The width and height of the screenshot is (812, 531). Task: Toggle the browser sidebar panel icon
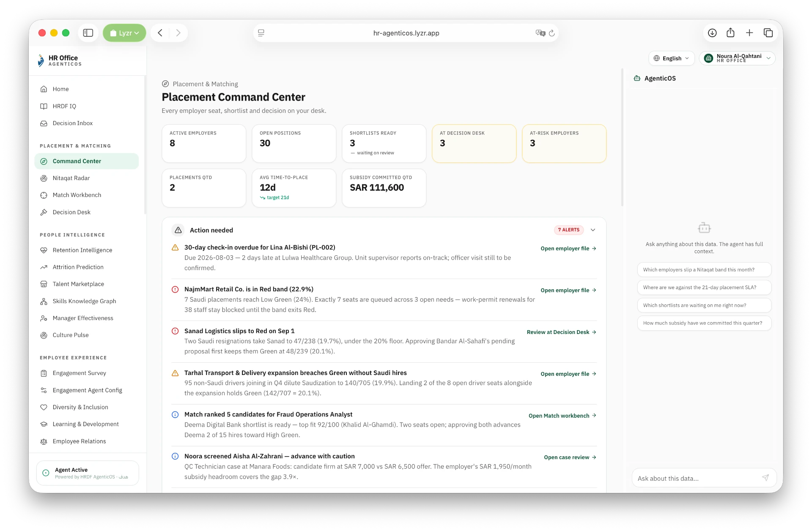pyautogui.click(x=88, y=33)
